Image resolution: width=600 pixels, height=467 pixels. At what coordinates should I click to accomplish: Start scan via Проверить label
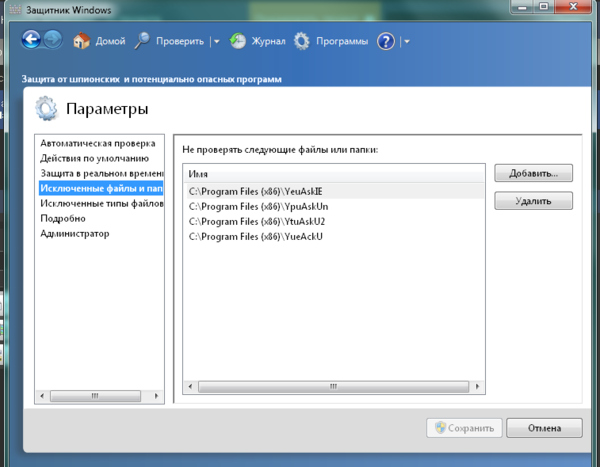(180, 41)
